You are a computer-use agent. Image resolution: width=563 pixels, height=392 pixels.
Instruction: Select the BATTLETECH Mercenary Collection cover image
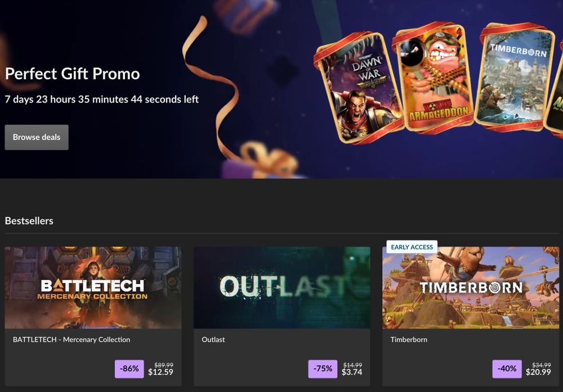[93, 287]
